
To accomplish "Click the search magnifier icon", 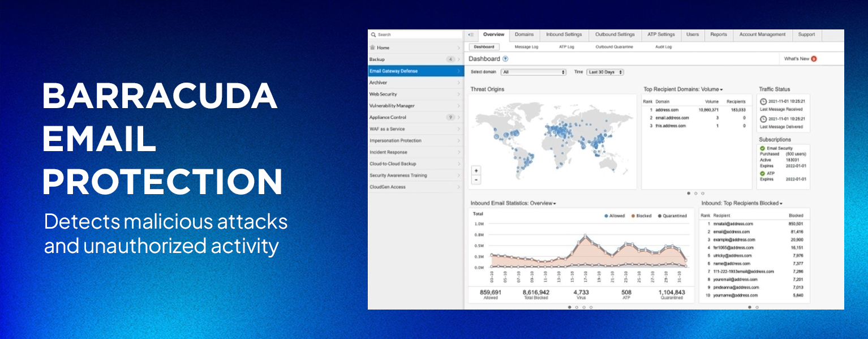I will (374, 35).
